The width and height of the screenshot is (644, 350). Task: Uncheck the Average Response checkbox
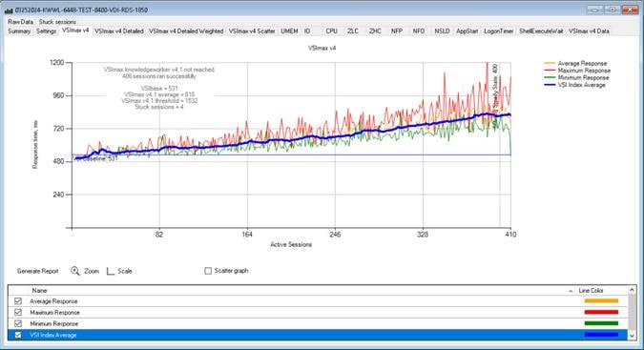tap(18, 301)
